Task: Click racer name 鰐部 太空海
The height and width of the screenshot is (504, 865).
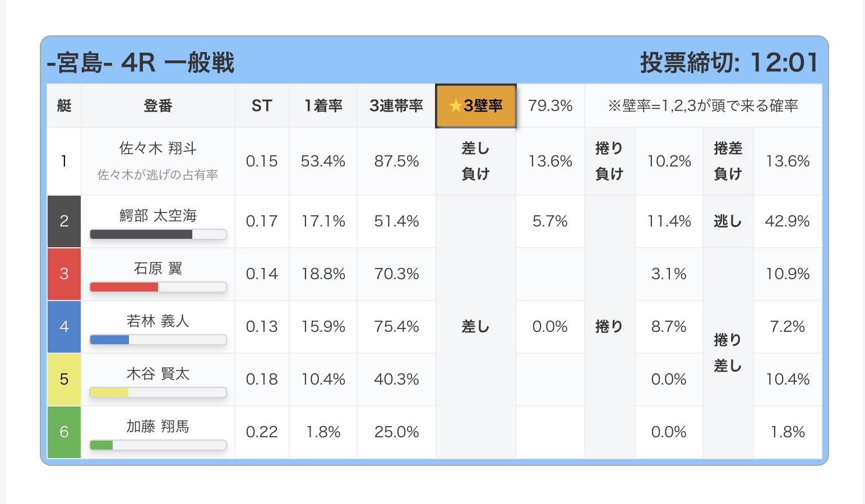Action: pos(158,215)
